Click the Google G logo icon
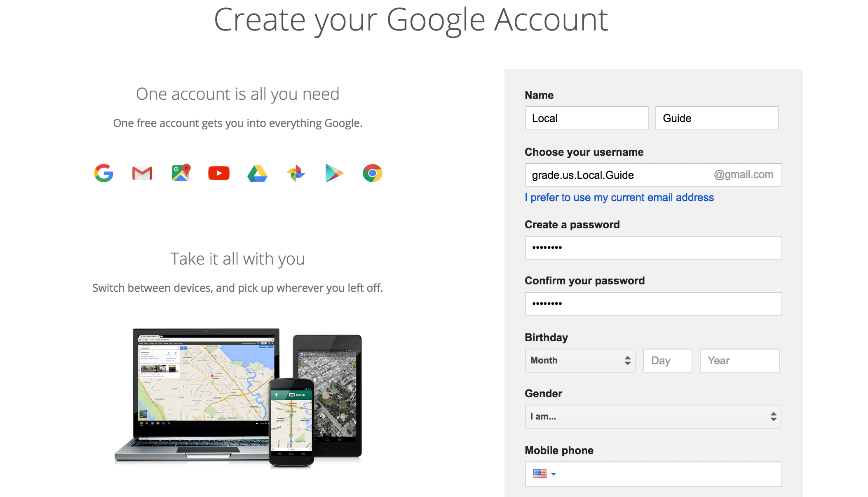868x497 pixels. pyautogui.click(x=103, y=173)
